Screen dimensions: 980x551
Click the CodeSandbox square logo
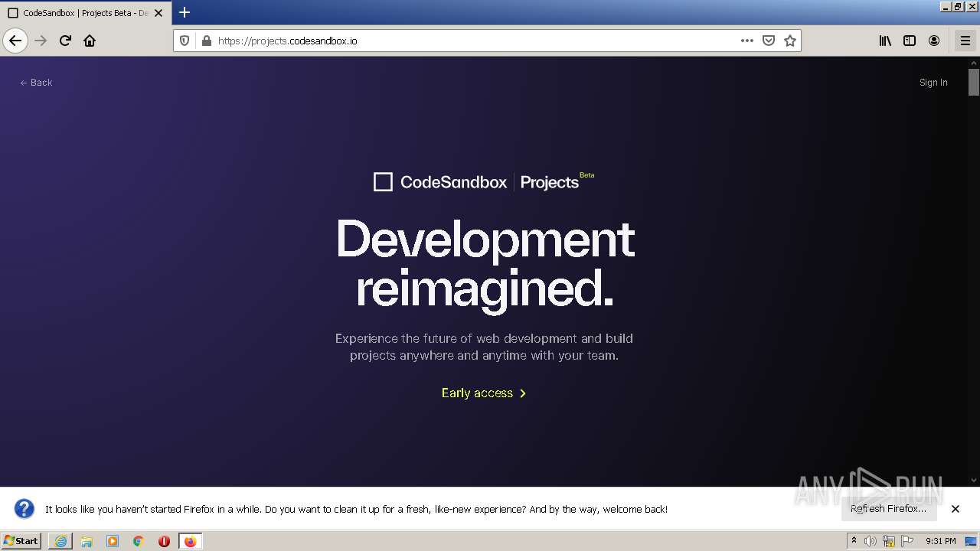(383, 182)
